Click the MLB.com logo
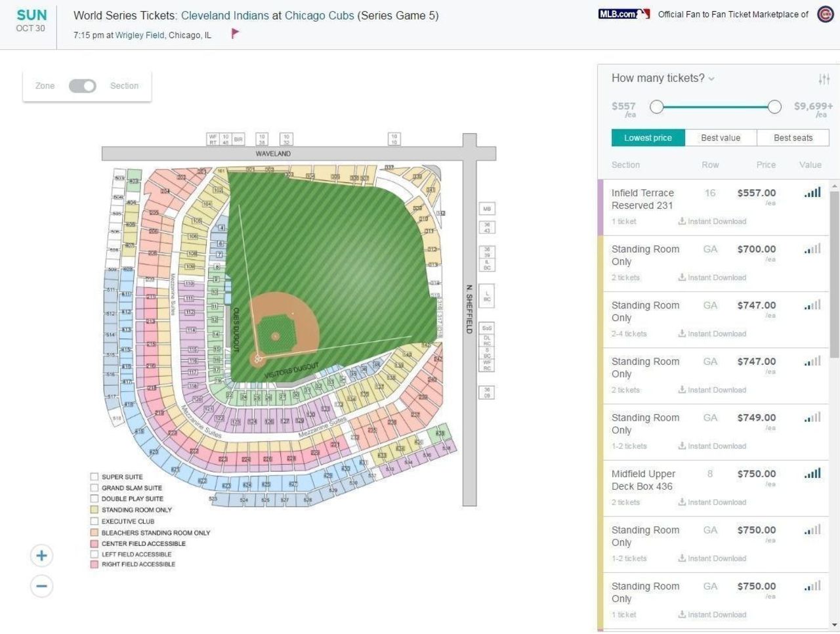Screen dimensions: 840x634 (623, 14)
